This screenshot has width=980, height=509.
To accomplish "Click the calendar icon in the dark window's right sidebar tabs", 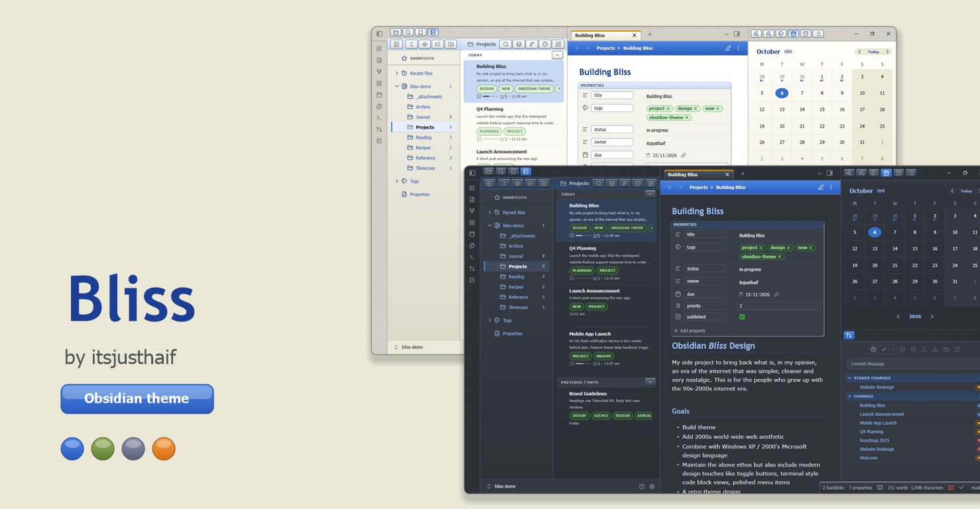I will (x=886, y=173).
